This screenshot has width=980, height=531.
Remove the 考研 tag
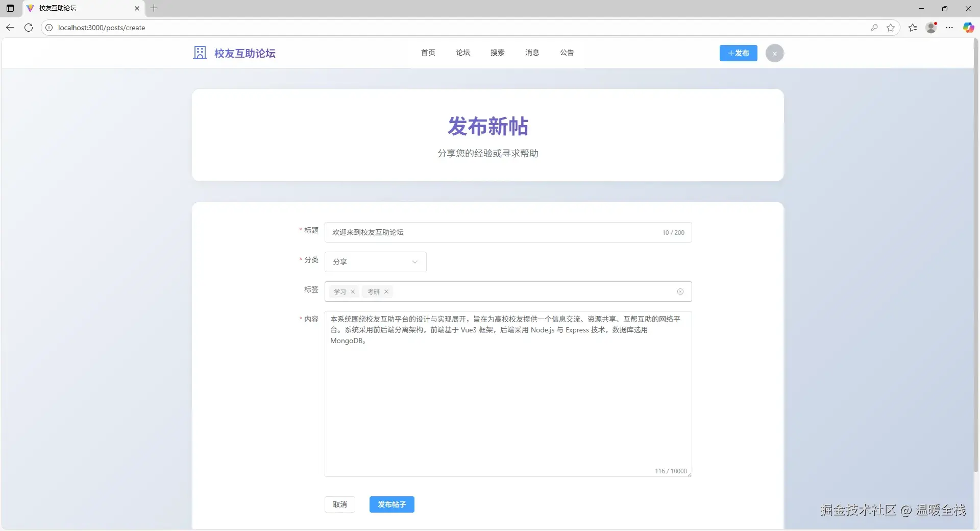[x=386, y=292]
